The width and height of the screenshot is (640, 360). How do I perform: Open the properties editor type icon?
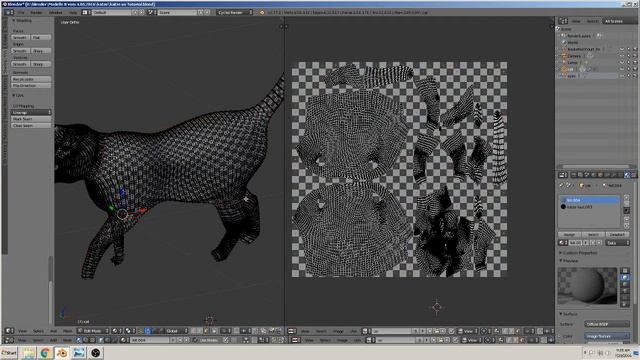[563, 175]
